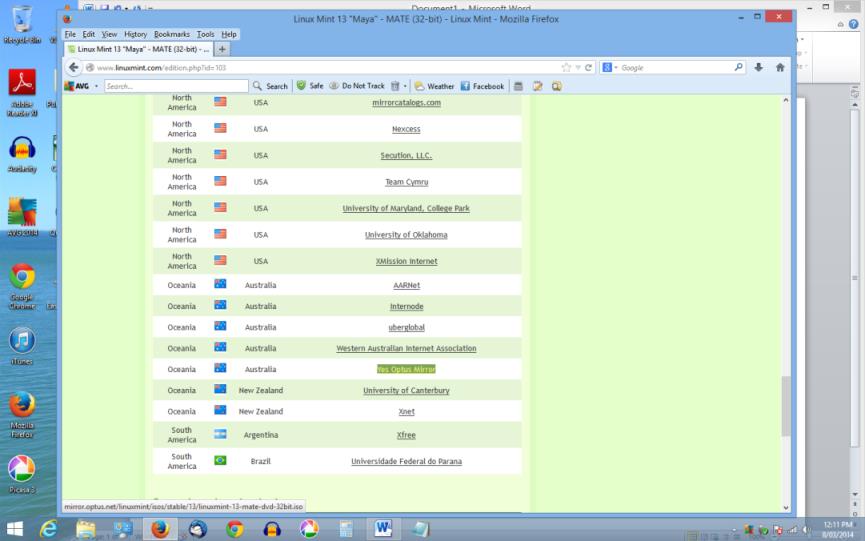This screenshot has width=865, height=541.
Task: Open the AVG 2014 desktop icon
Action: pyautogui.click(x=22, y=217)
